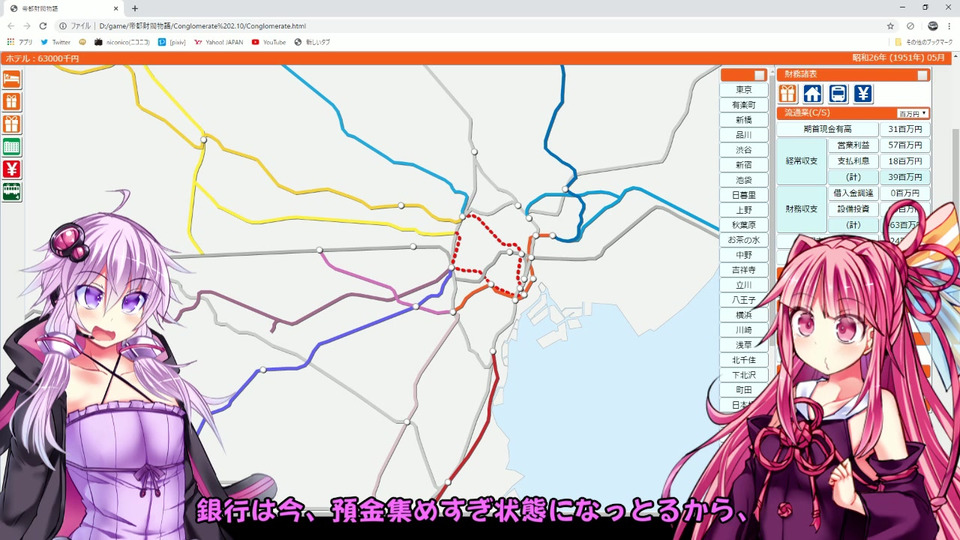The height and width of the screenshot is (540, 960).
Task: Select the dark green train car icon
Action: point(12,192)
